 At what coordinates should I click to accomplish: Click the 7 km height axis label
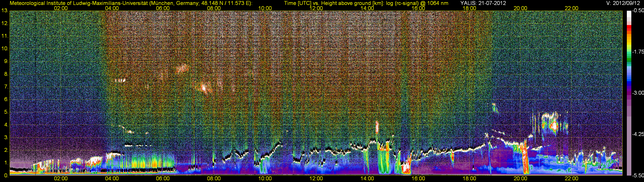click(x=6, y=87)
